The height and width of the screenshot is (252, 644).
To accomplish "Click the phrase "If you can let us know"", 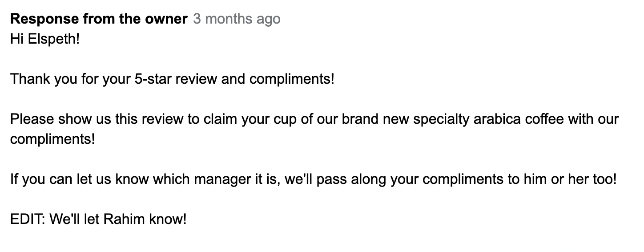I will pos(79,179).
